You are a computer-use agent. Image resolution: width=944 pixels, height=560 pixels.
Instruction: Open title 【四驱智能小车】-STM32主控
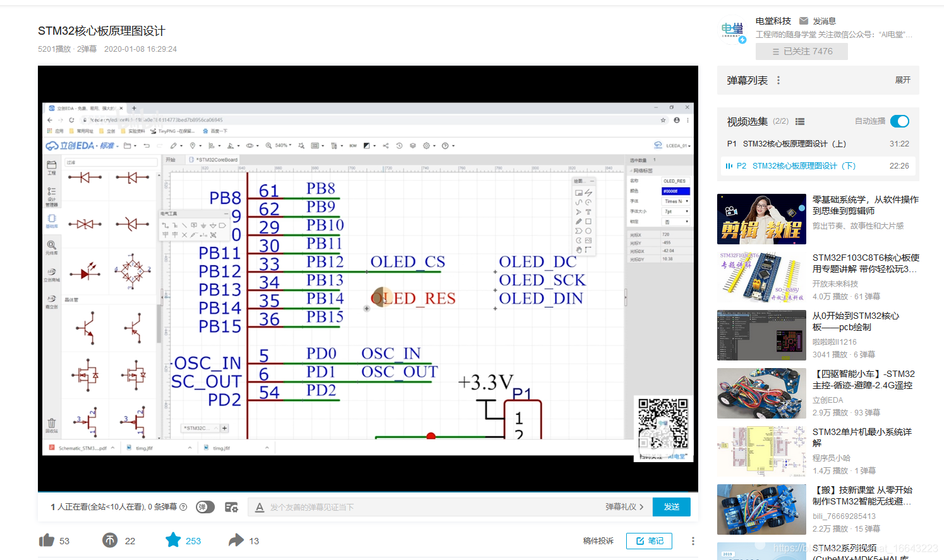(864, 379)
